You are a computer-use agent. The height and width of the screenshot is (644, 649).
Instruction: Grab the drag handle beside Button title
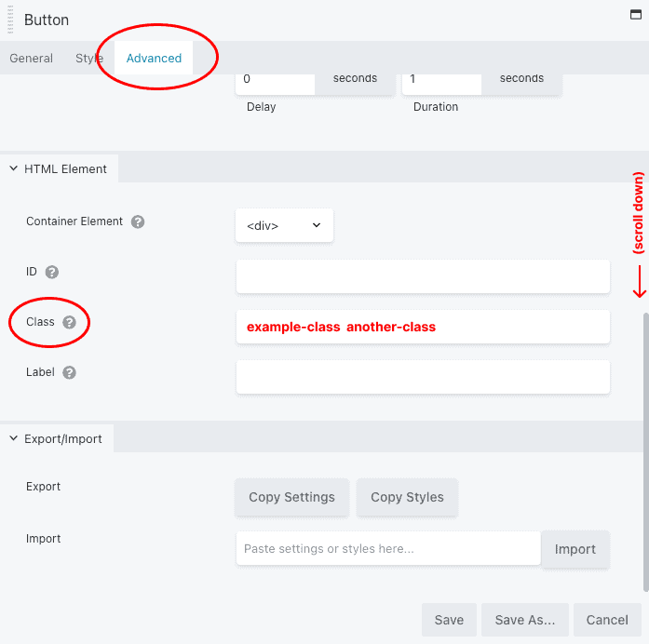pos(10,20)
